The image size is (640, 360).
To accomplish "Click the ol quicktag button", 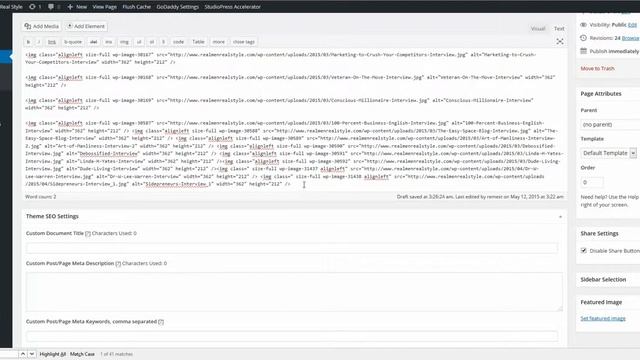I will [x=151, y=42].
